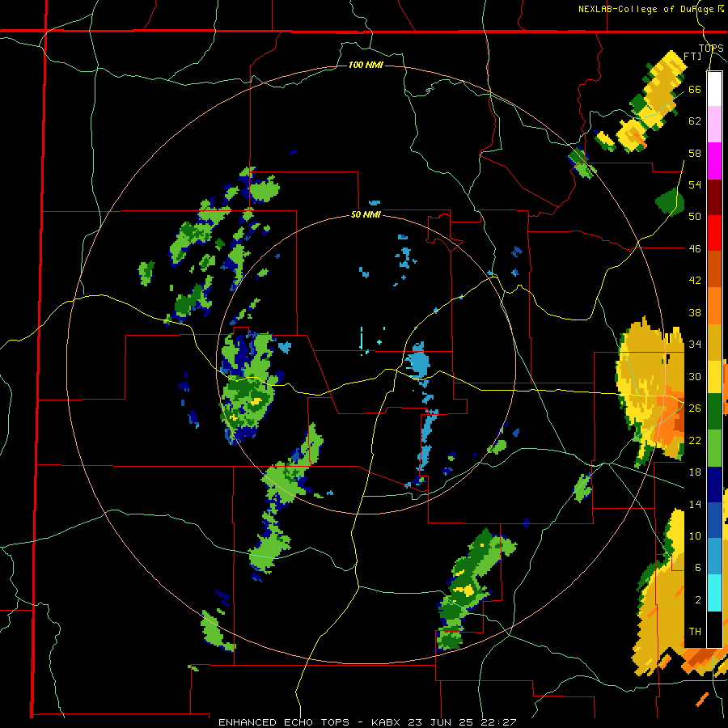Screen dimensions: 728x728
Task: Select the light green legend band
Action: click(x=714, y=448)
